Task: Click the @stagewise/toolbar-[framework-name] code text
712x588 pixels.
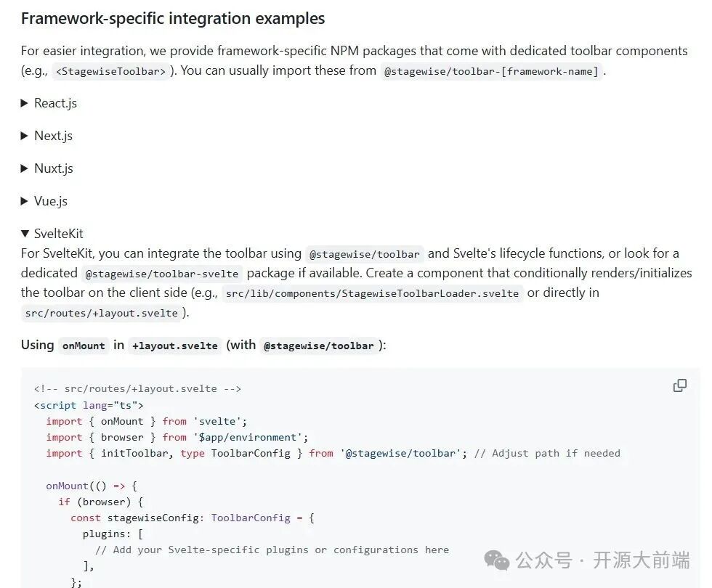Action: [x=491, y=70]
